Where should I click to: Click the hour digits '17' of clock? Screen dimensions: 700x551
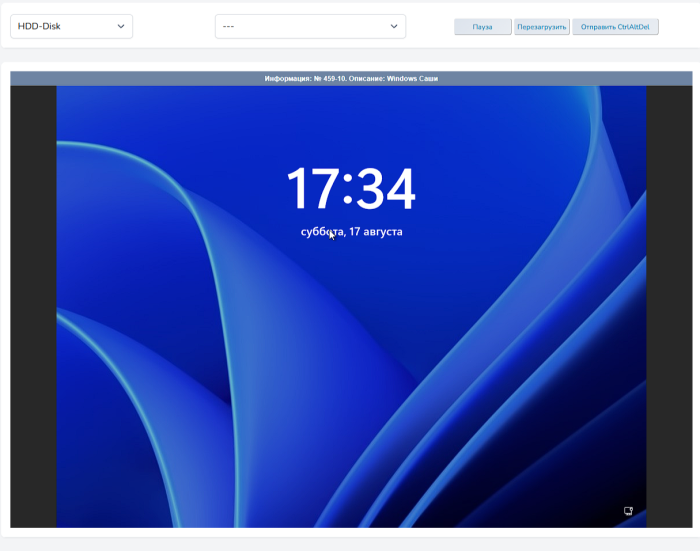point(311,189)
